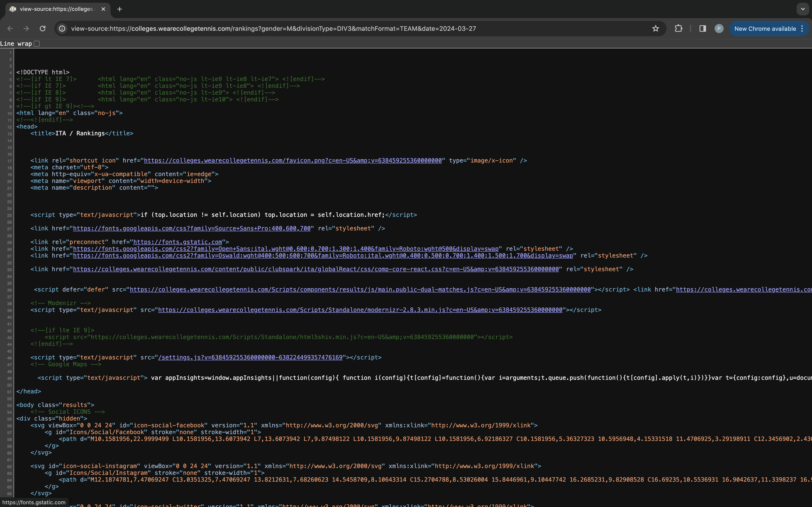The width and height of the screenshot is (812, 507).
Task: Reload the page with the refresh icon
Action: [x=43, y=29]
